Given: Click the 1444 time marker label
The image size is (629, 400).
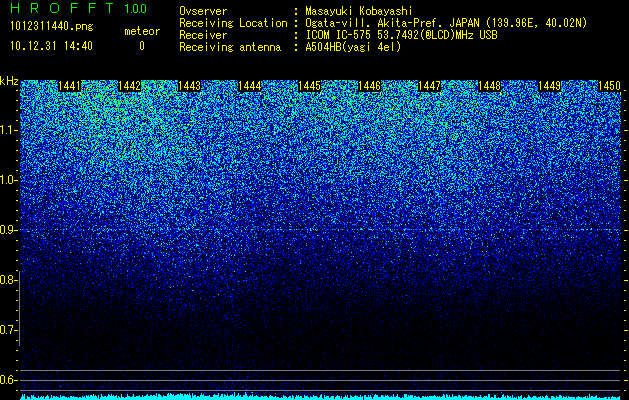Looking at the screenshot, I should click(x=250, y=86).
